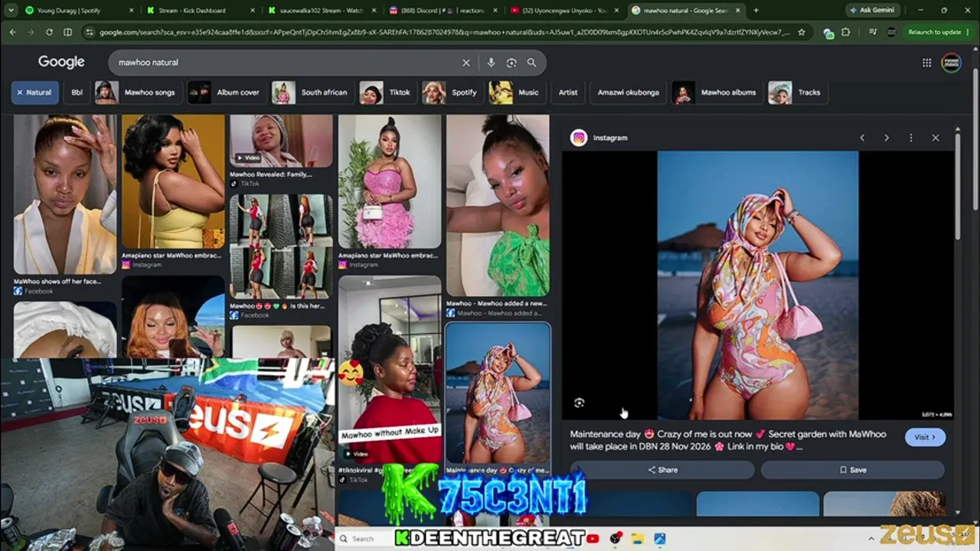Go back in browser history

[x=13, y=32]
